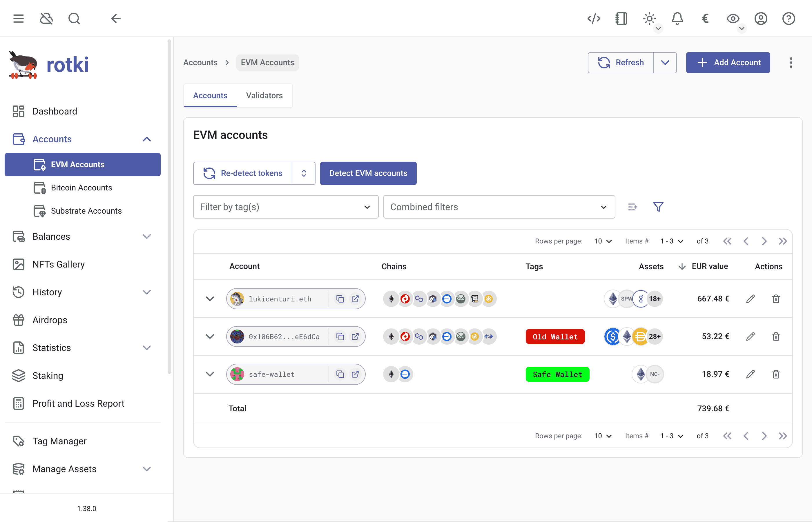Open Profit and Loss Report

tap(82, 403)
